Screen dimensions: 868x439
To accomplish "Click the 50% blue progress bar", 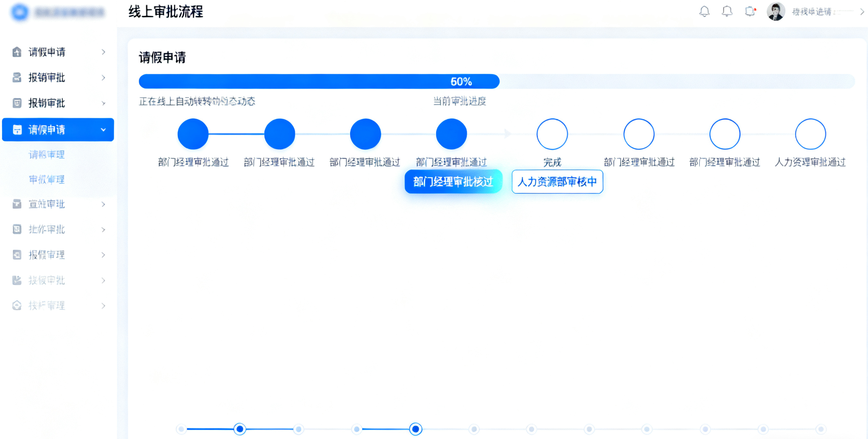I will click(x=319, y=81).
